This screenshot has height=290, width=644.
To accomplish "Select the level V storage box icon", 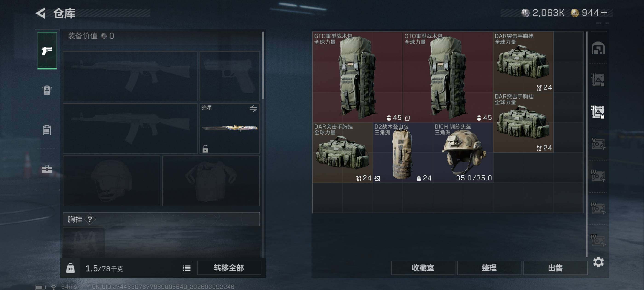I will [x=598, y=144].
